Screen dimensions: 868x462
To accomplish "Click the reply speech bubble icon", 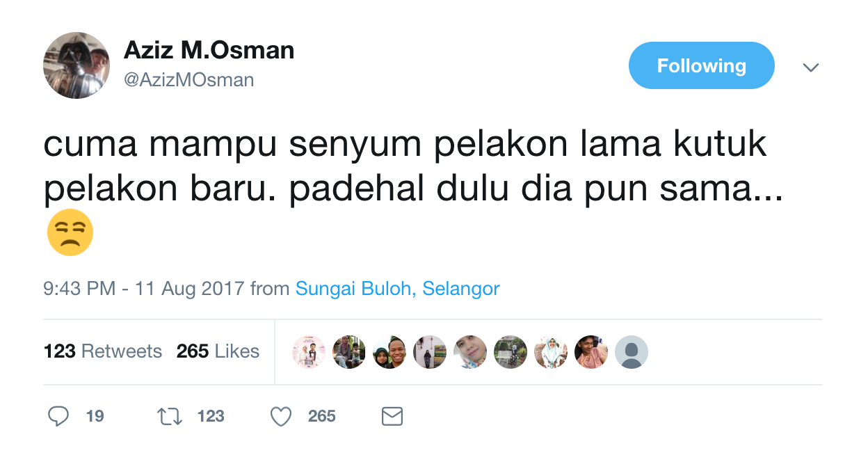I will pos(58,416).
